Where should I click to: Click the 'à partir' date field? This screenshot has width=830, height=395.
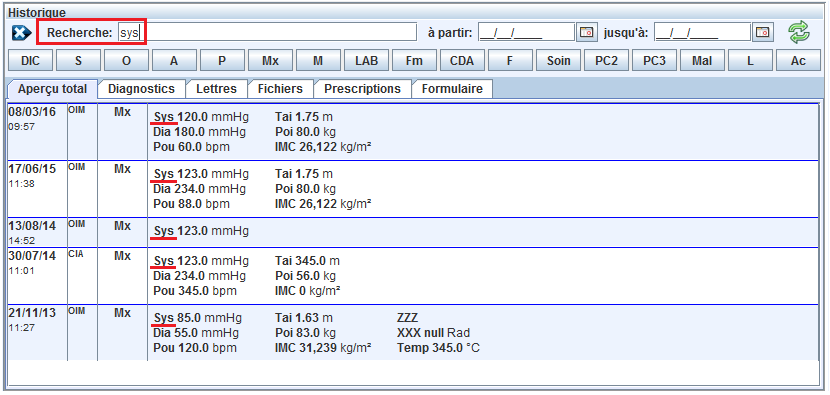tap(526, 33)
